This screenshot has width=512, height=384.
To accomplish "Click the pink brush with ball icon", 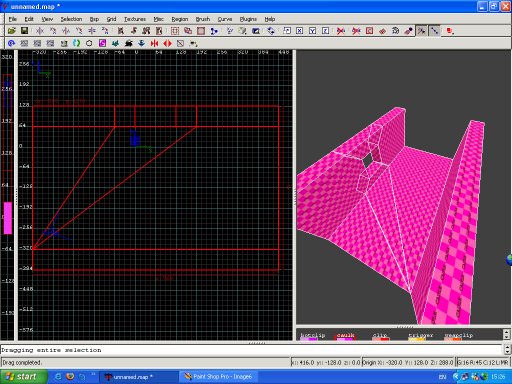I will pos(408,31).
